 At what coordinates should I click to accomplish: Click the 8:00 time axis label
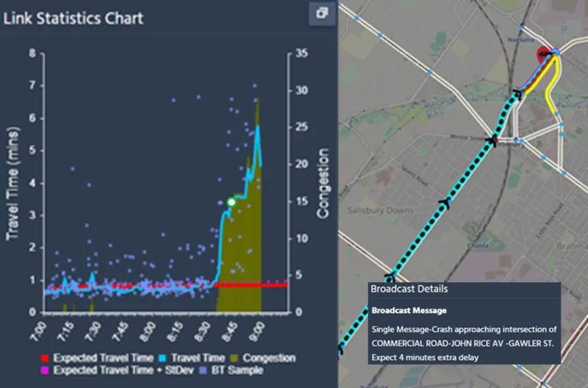(148, 331)
